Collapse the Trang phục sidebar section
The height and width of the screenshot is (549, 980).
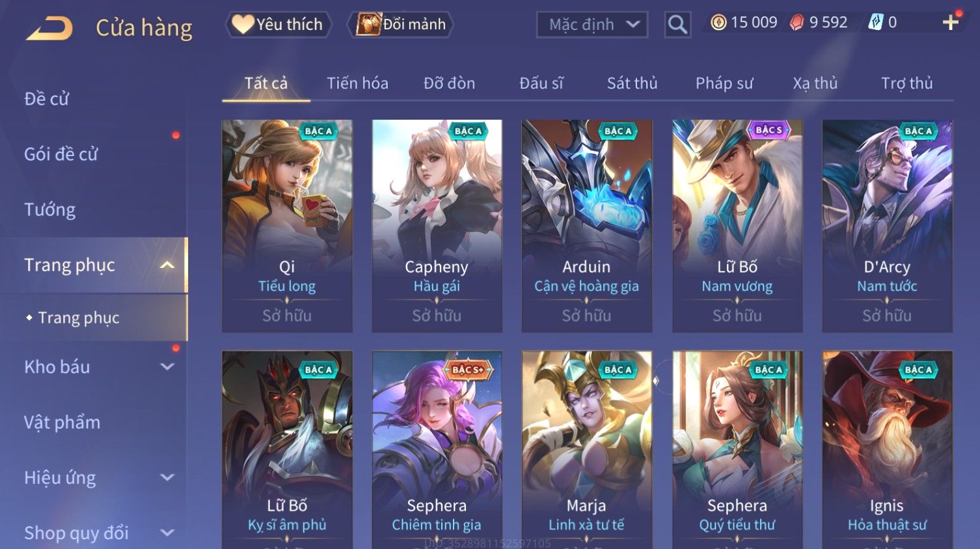[167, 265]
